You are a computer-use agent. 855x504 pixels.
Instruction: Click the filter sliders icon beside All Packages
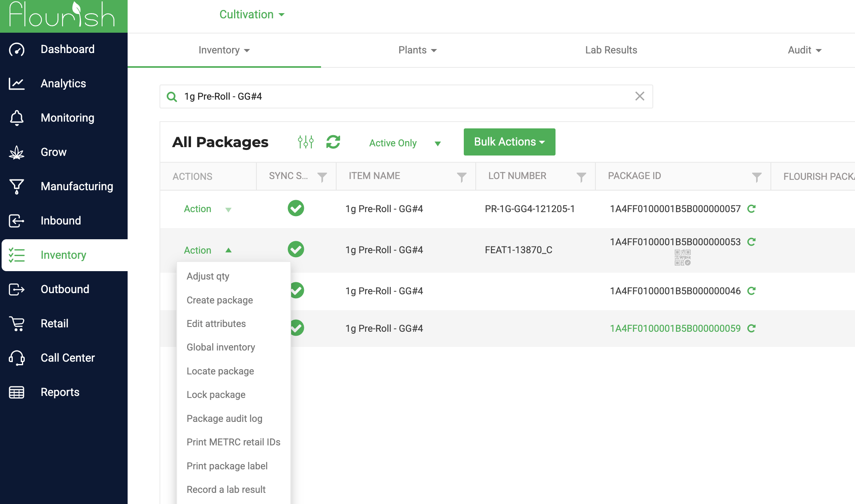[x=305, y=142]
